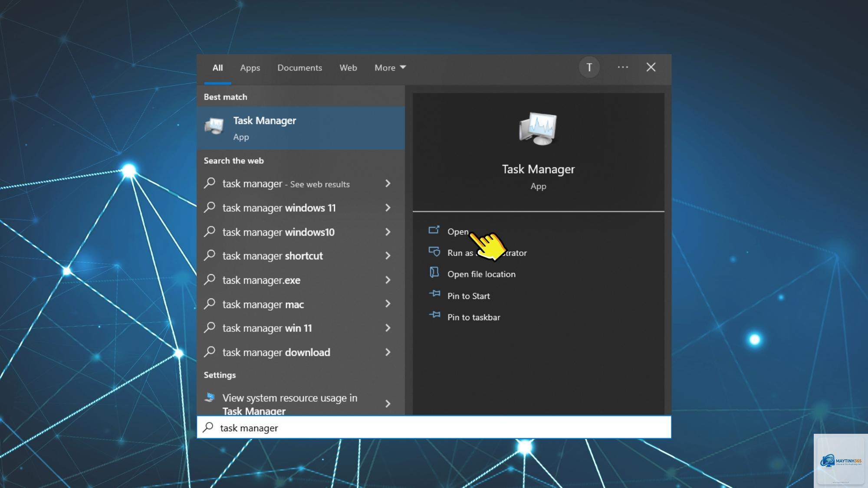Click the Open action icon
Screen dimensions: 868x488
(434, 230)
